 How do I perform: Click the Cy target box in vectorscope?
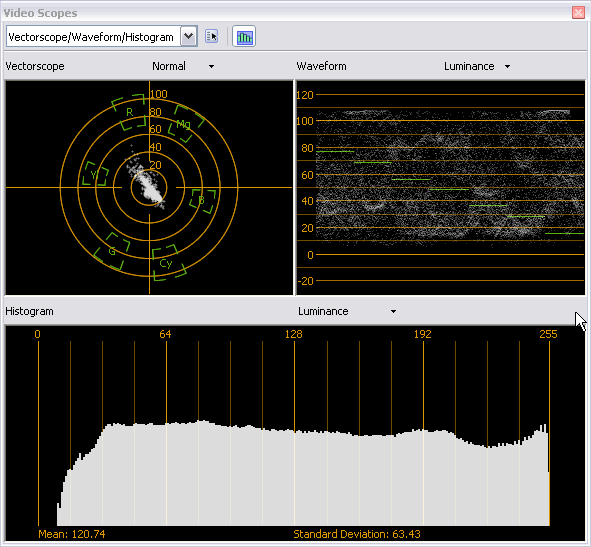click(168, 263)
